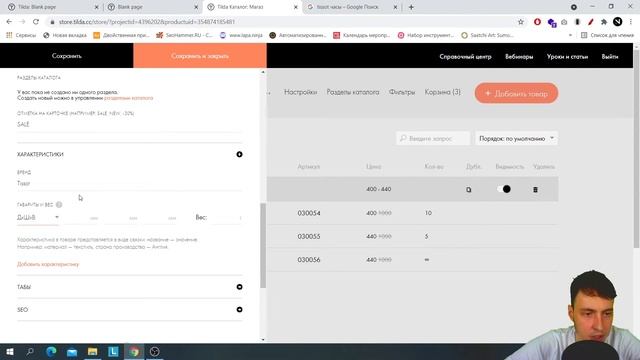
Task: Click the Chrome profile avatar icon
Action: click(618, 22)
